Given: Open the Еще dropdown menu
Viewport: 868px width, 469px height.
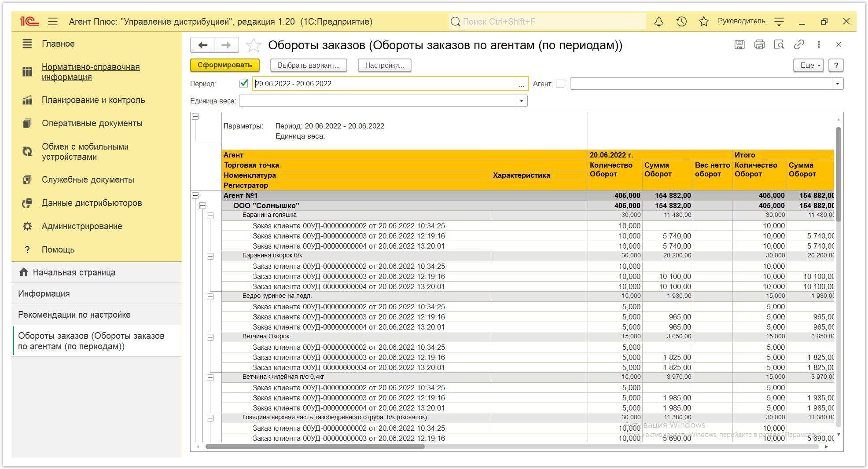Looking at the screenshot, I should tap(809, 65).
